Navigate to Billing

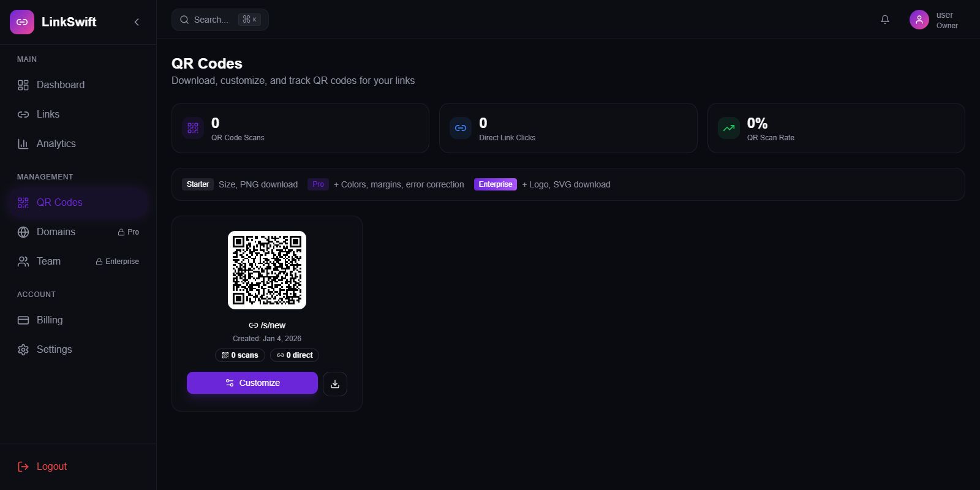coord(50,320)
